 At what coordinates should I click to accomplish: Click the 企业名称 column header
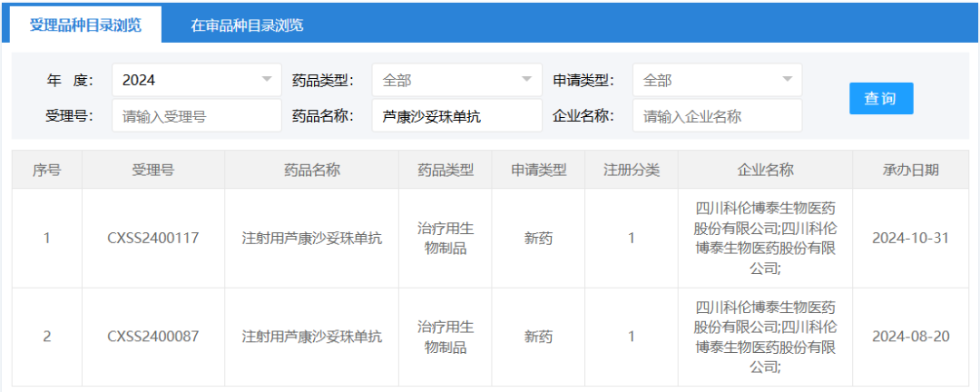coord(765,170)
